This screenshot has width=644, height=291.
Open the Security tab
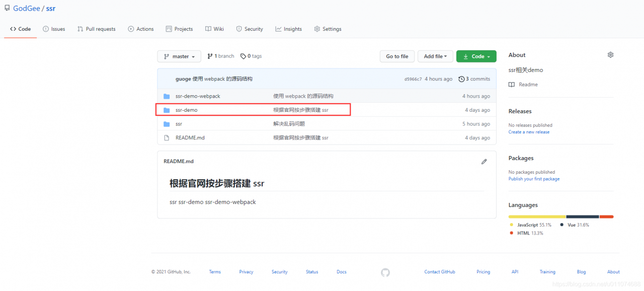(x=250, y=29)
